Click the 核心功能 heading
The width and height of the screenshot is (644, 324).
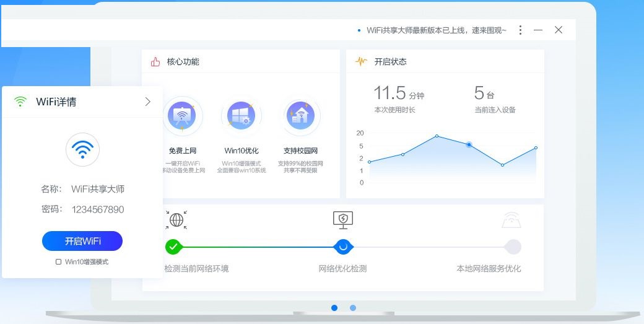click(183, 61)
